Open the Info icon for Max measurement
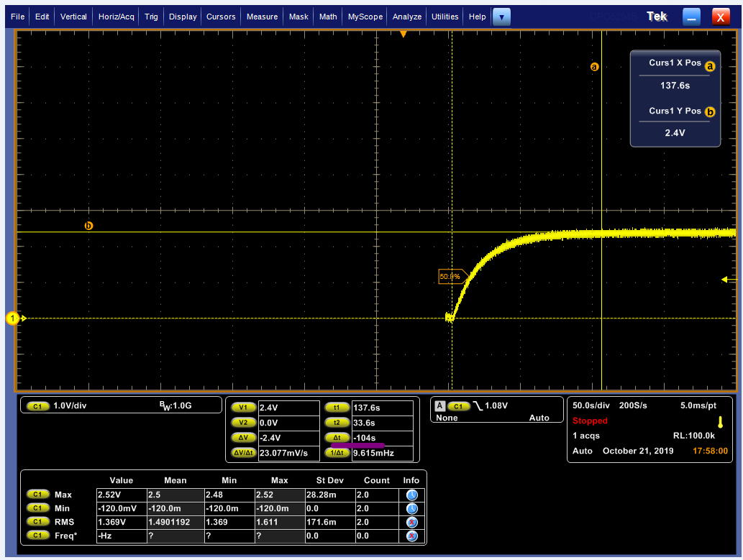This screenshot has width=743, height=560. 411,495
